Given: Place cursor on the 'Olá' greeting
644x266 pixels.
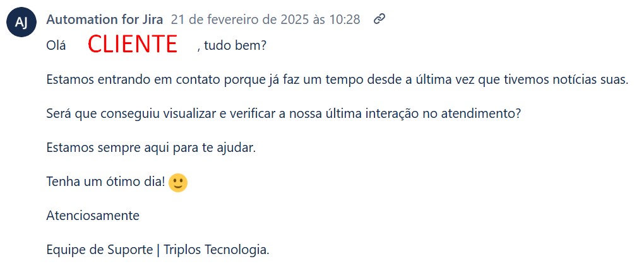Looking at the screenshot, I should [x=56, y=45].
